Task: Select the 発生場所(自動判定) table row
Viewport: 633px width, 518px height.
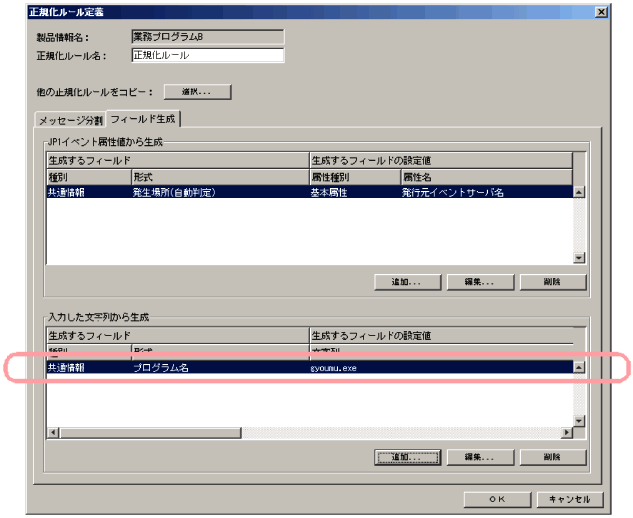Action: coord(310,192)
